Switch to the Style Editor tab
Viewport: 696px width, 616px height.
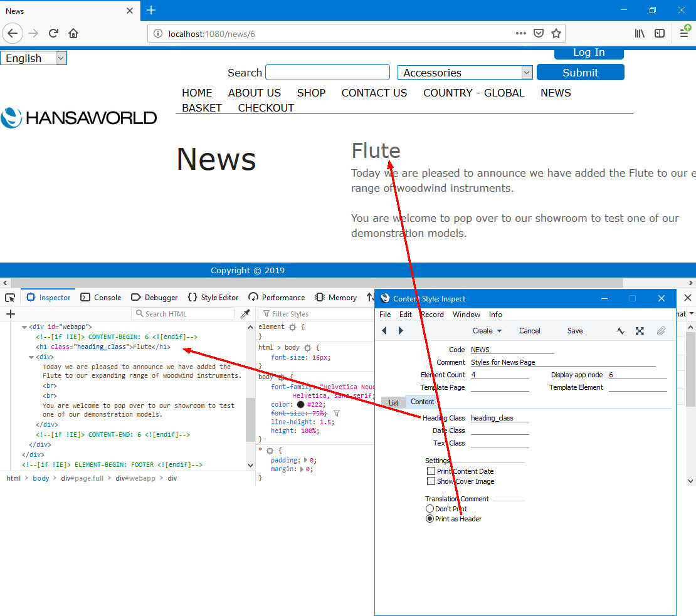tap(213, 298)
